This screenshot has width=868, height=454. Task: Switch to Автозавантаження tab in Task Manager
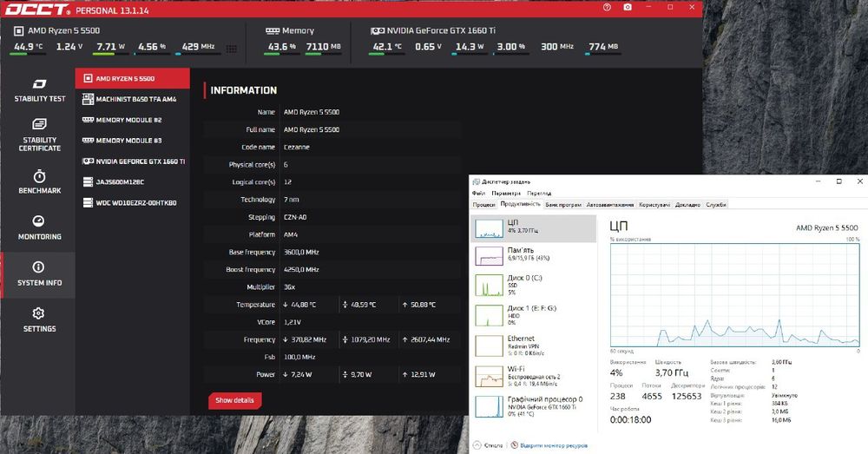pyautogui.click(x=610, y=205)
